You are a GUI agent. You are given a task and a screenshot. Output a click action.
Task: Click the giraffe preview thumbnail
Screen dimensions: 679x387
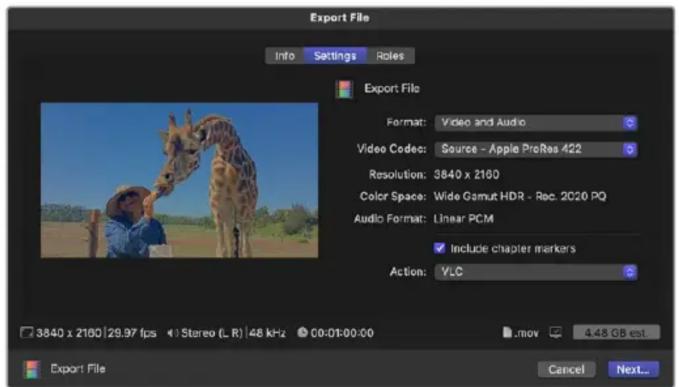click(179, 180)
